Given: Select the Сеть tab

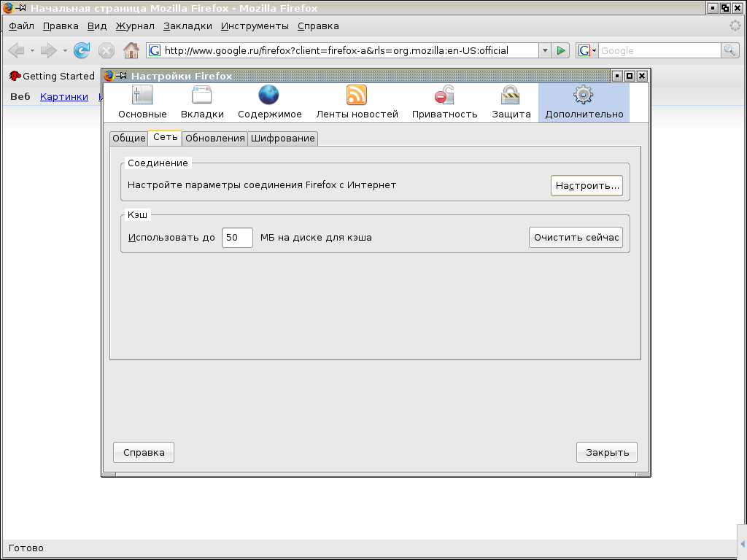Looking at the screenshot, I should click(x=166, y=137).
